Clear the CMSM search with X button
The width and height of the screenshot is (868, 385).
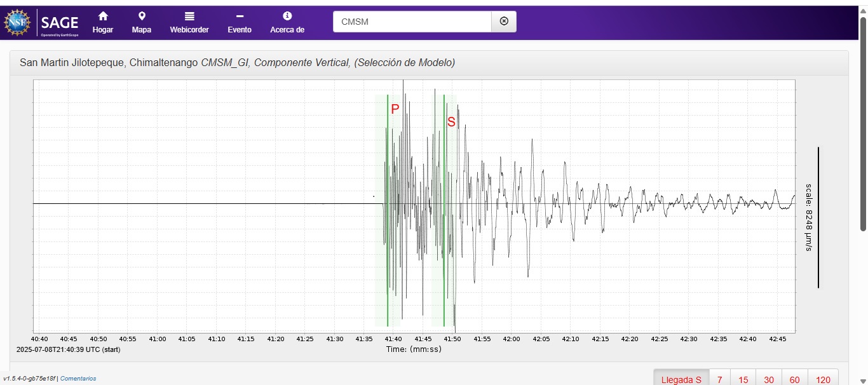click(x=504, y=22)
